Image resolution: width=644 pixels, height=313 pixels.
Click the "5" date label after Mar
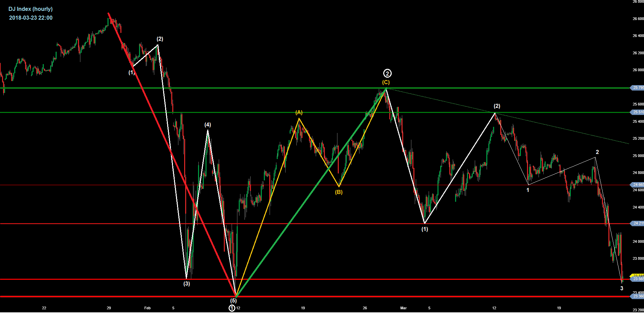pos(429,308)
